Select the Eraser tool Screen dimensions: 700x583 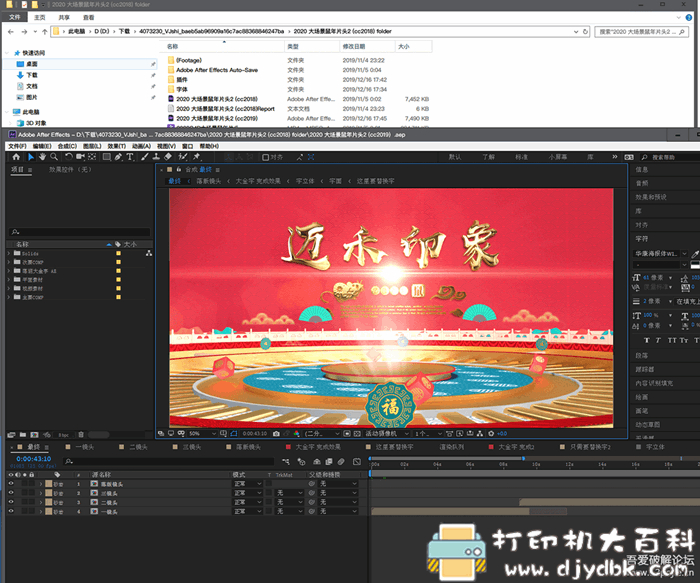tap(168, 157)
